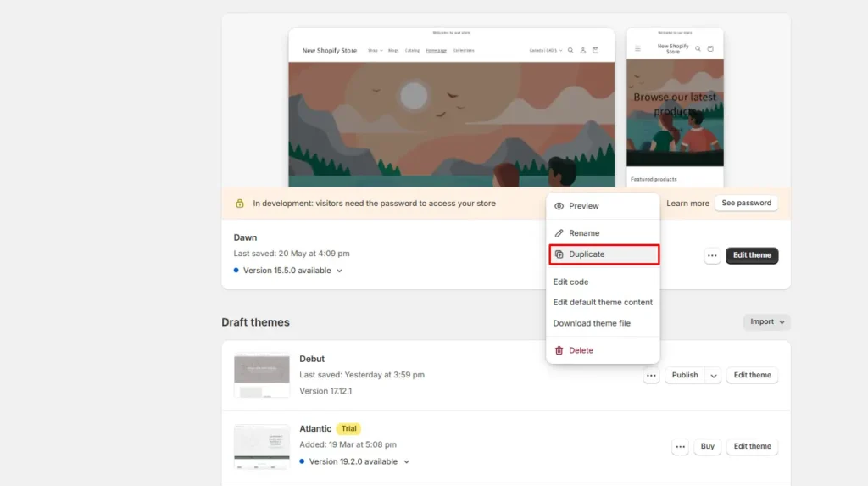Open Canada CAD currency selector in preview
Screen dimensions: 868x486
(x=545, y=50)
